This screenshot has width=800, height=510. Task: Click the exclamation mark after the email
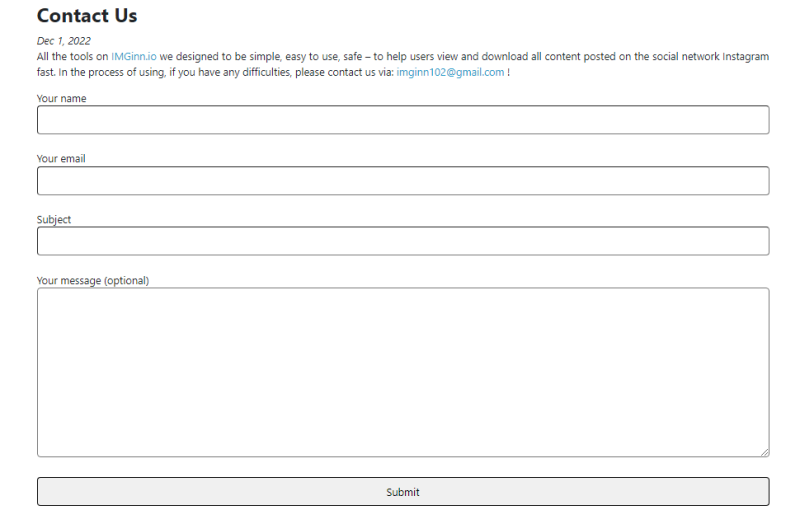coord(508,72)
